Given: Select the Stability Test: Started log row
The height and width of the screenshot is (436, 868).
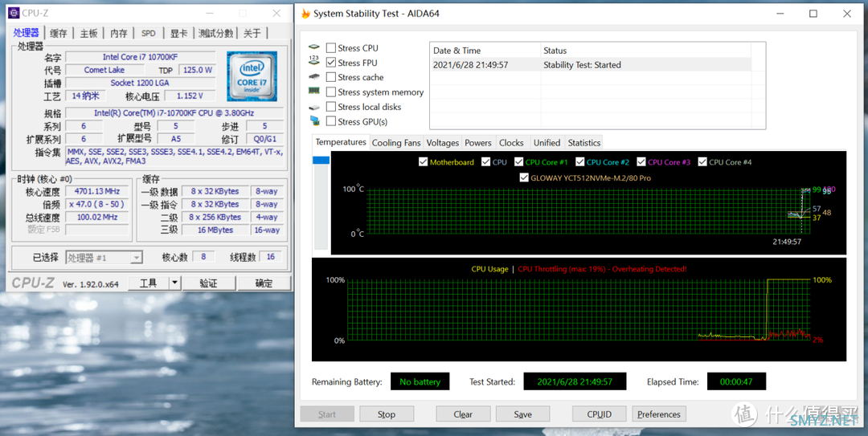Looking at the screenshot, I should [591, 65].
